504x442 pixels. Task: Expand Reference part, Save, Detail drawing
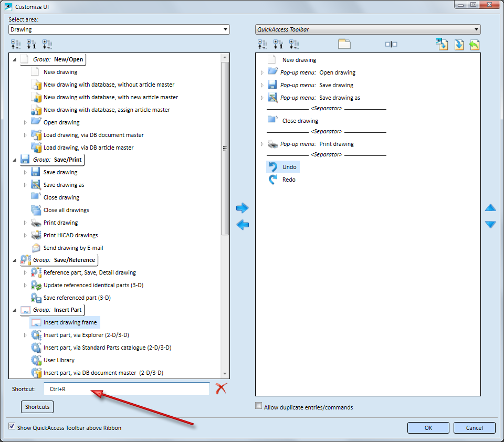[25, 272]
